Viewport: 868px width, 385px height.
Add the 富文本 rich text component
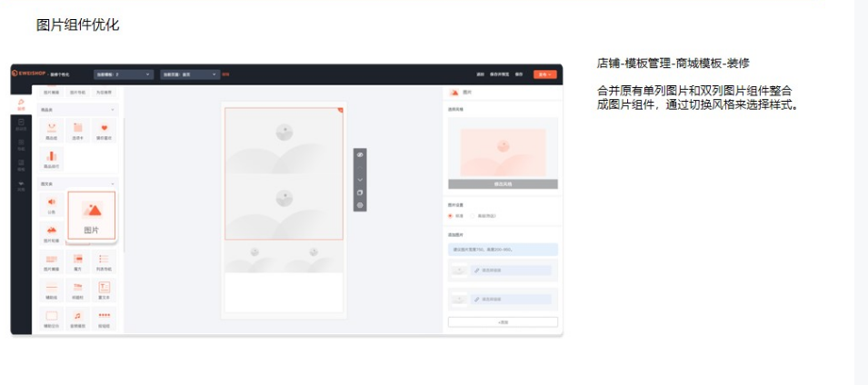click(x=105, y=291)
